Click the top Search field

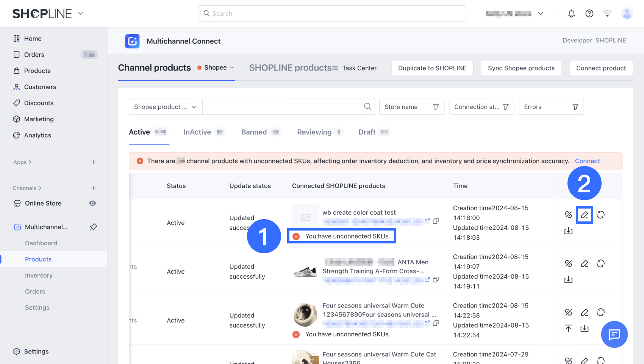point(332,14)
